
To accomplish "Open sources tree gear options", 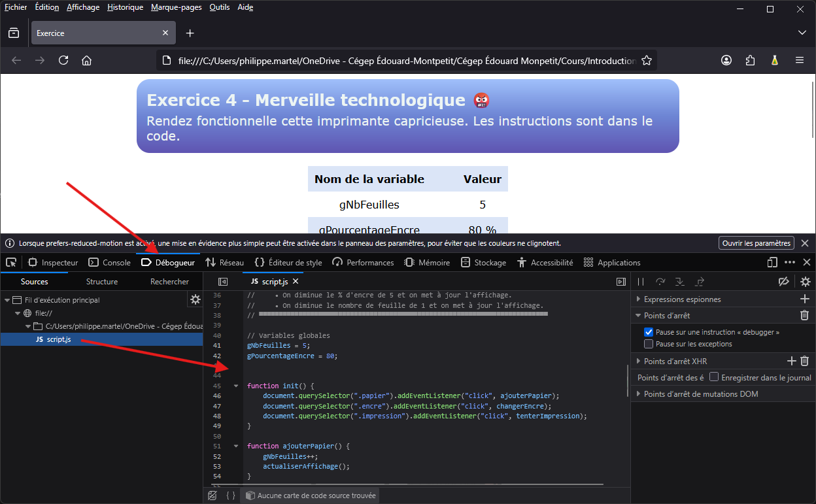I will tap(195, 299).
